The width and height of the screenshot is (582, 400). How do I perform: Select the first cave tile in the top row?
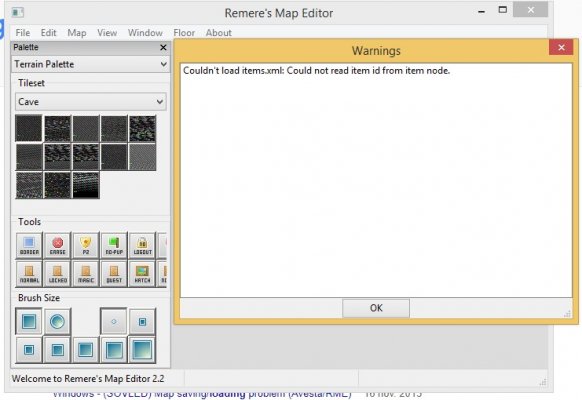29,128
